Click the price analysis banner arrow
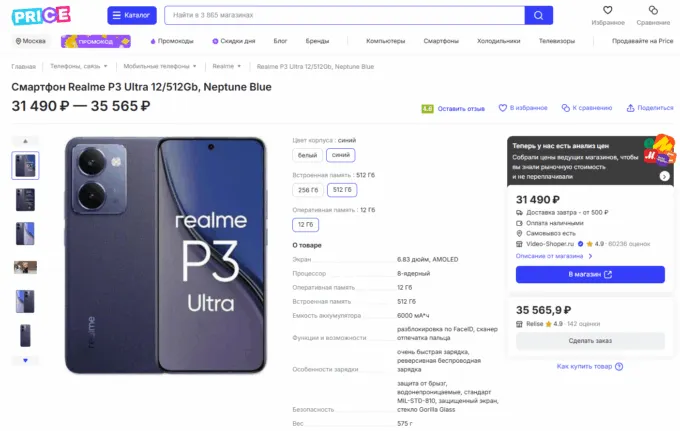Image resolution: width=680 pixels, height=431 pixels. coord(665,176)
